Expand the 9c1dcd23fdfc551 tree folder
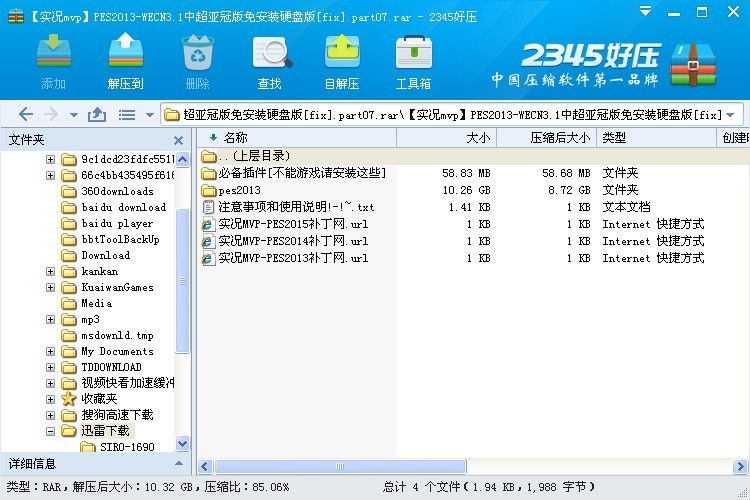Screen dimensions: 750x500 point(50,159)
